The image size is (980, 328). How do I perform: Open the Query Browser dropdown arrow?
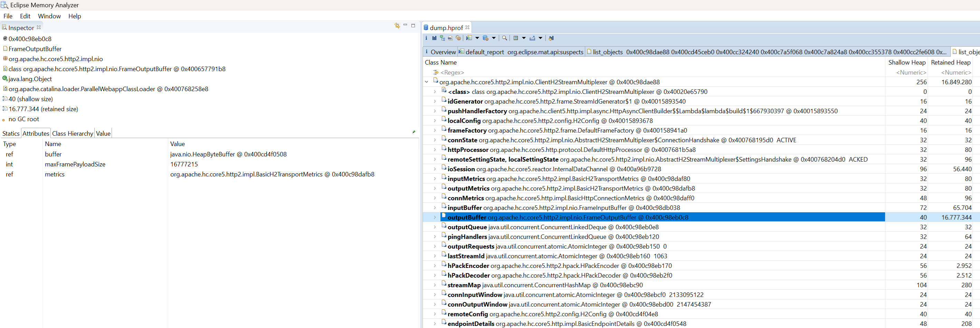click(x=494, y=38)
